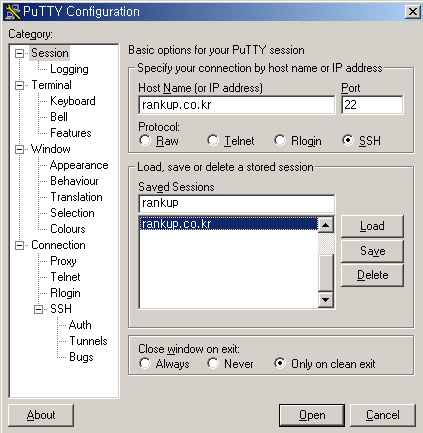Select rankup.co.kr in saved sessions list
This screenshot has width=423, height=433.
pos(229,224)
